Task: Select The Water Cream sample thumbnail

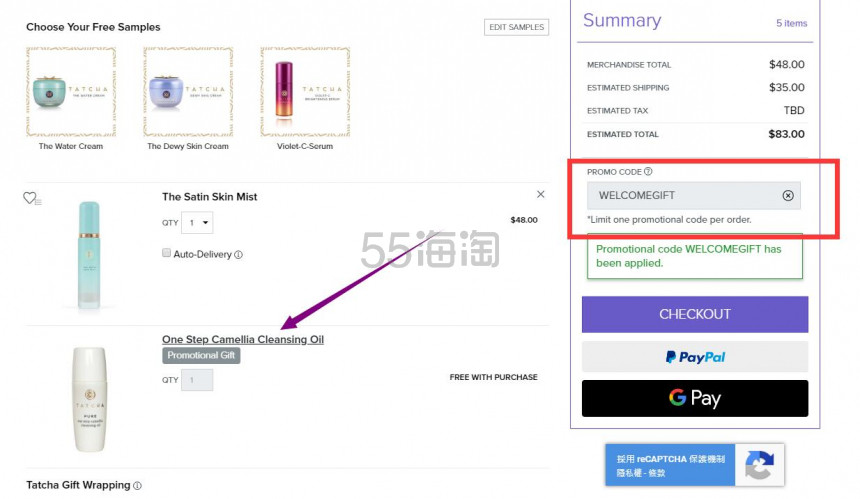Action: [x=71, y=92]
